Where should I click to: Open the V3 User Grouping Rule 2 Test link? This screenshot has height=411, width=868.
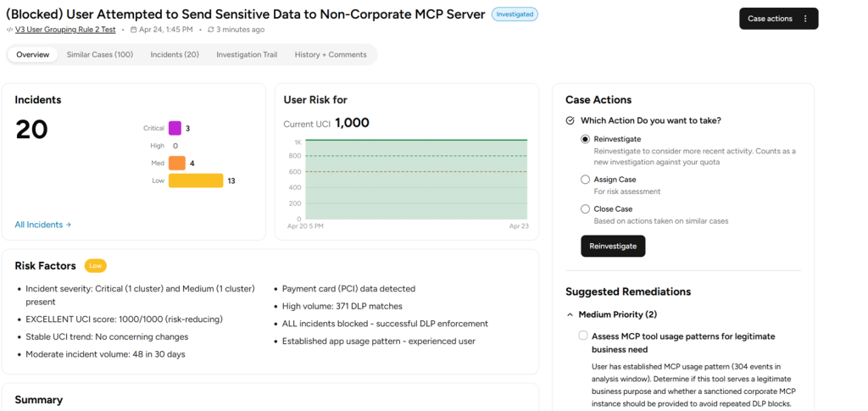(65, 30)
